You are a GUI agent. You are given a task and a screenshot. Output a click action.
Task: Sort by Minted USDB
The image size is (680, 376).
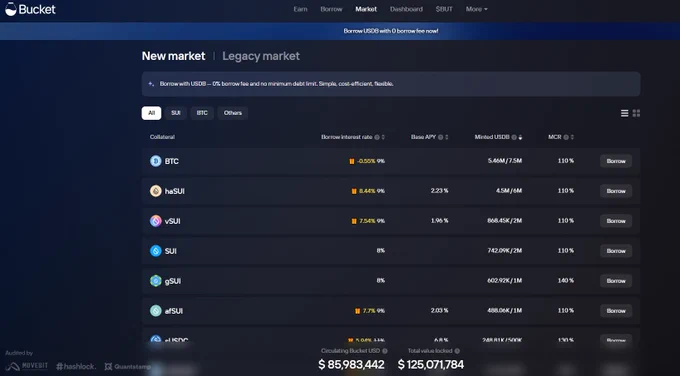520,137
